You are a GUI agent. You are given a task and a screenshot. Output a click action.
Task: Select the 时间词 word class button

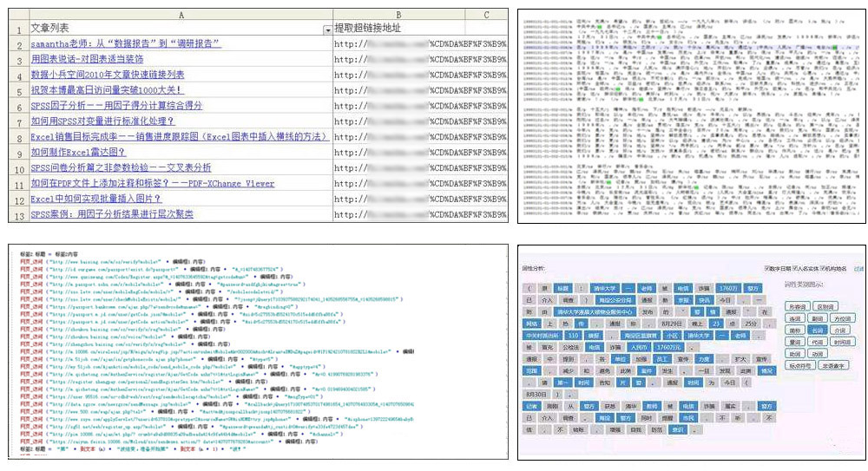[843, 342]
